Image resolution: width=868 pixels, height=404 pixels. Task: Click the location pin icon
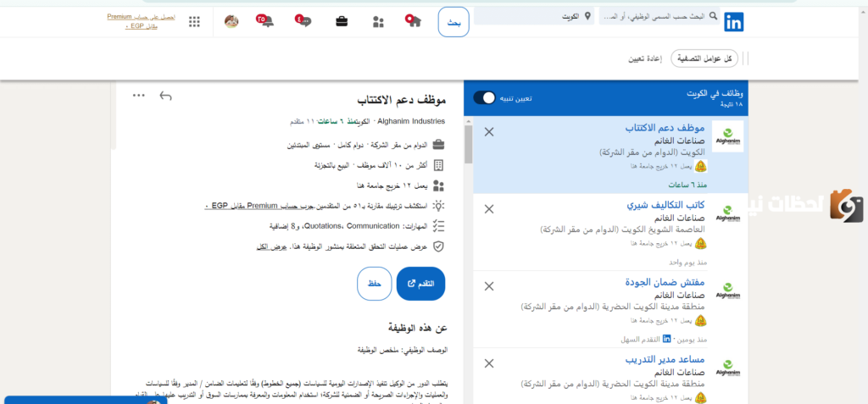(587, 16)
